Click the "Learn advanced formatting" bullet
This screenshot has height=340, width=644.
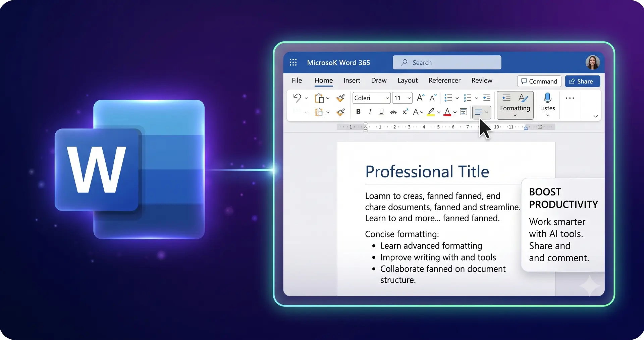(x=431, y=246)
